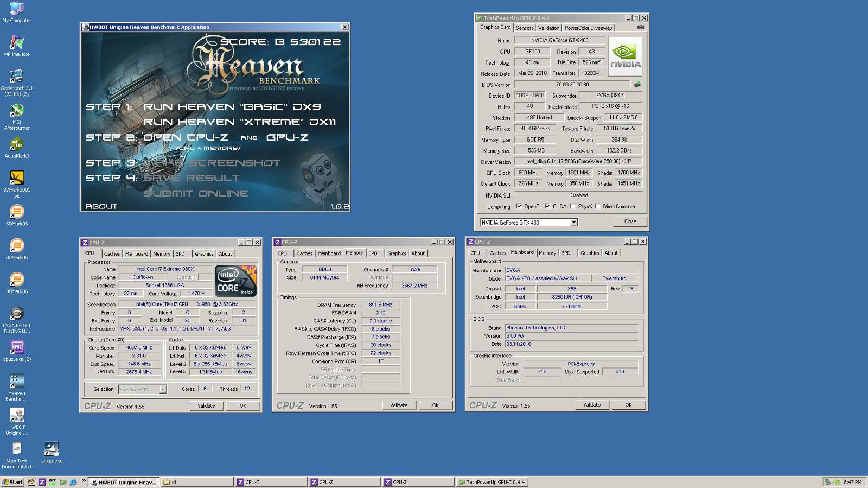Click BIOS save icon in GPU-Z
The width and height of the screenshot is (868, 488).
[x=637, y=84]
